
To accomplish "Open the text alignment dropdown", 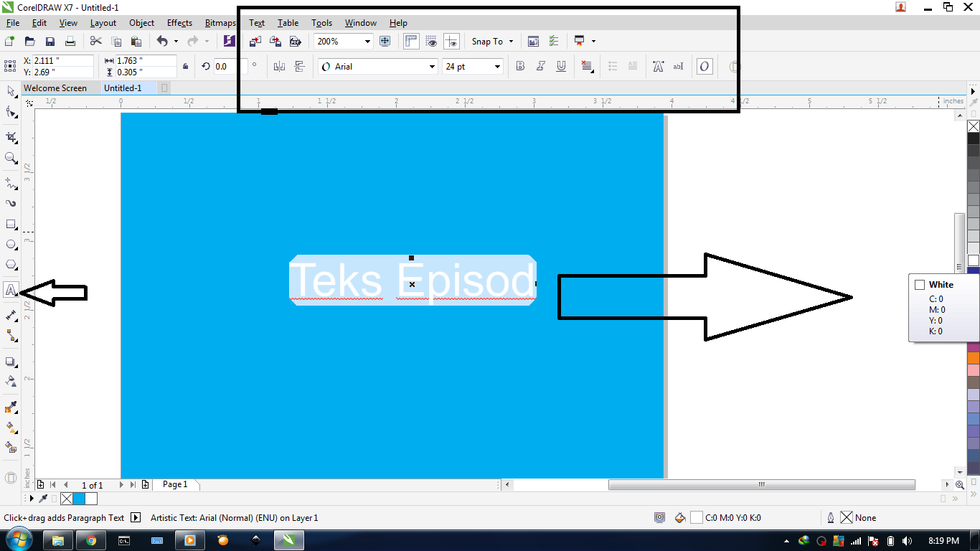I will click(x=587, y=67).
